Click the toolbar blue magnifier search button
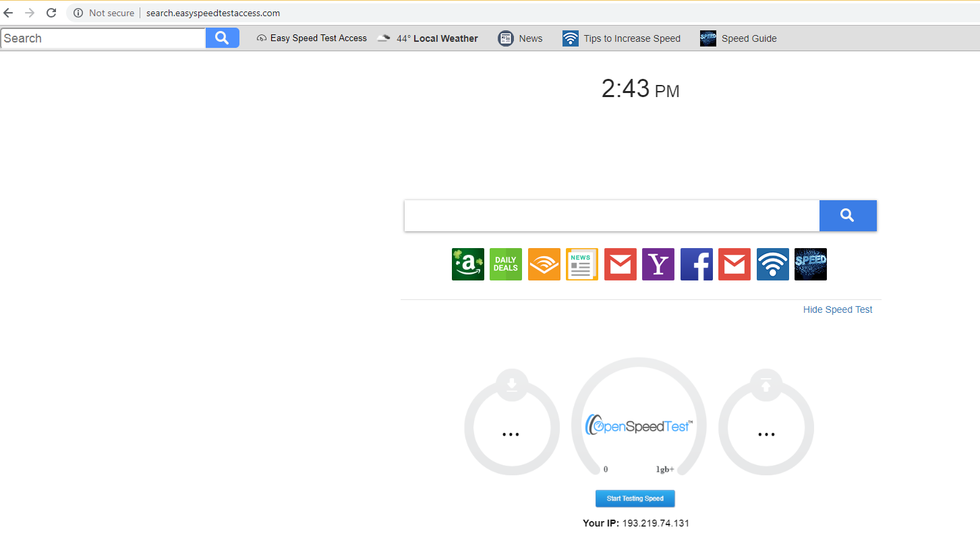980x538 pixels. 223,38
